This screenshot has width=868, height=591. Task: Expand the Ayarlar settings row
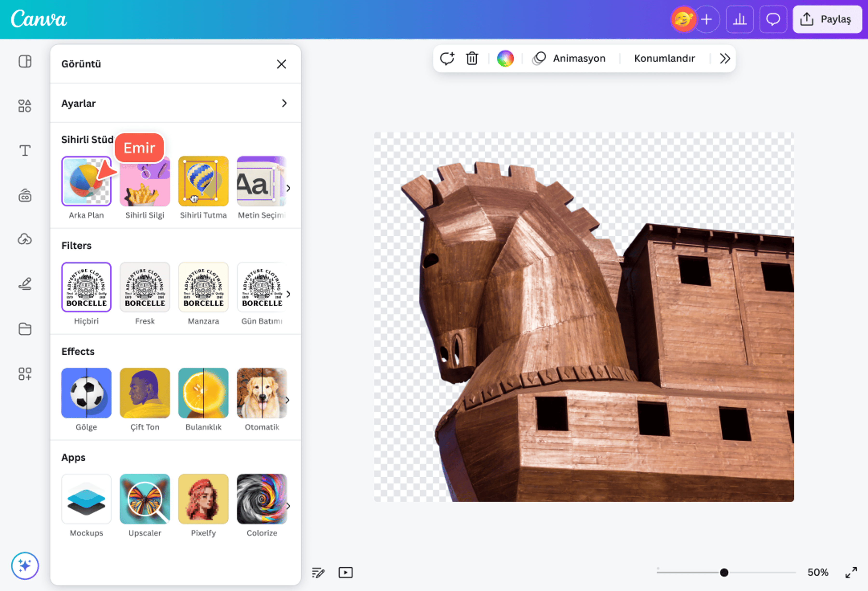tap(176, 103)
